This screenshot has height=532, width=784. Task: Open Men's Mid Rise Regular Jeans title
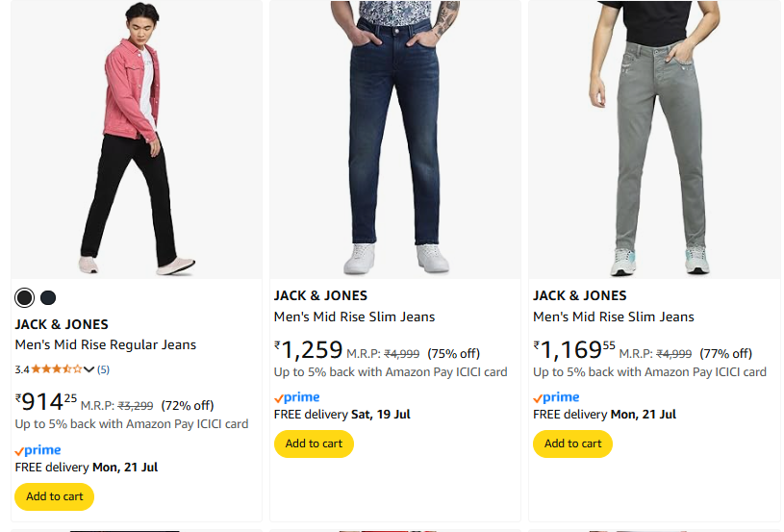coord(106,344)
